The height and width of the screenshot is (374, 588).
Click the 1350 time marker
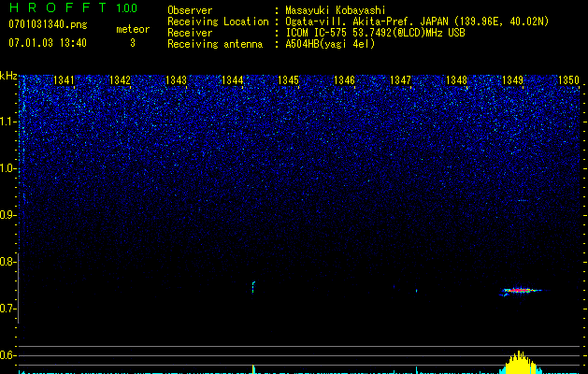[x=569, y=80]
